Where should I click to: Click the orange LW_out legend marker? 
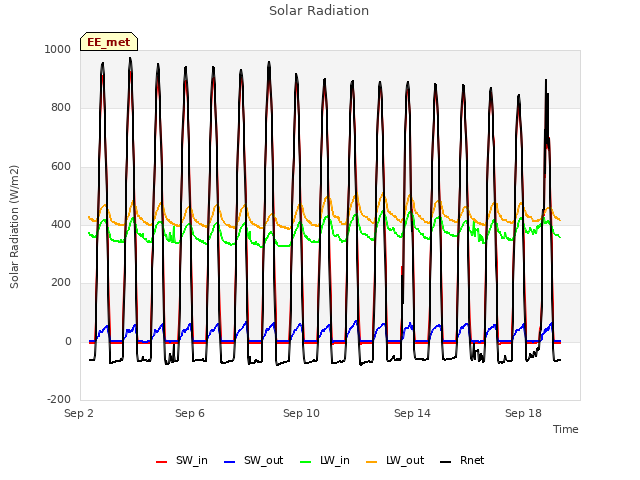coord(372,462)
